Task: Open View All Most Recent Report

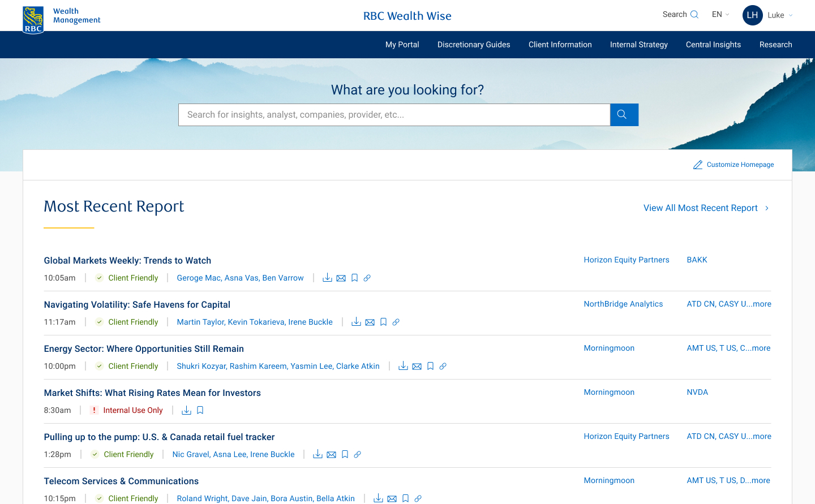Action: click(x=701, y=208)
